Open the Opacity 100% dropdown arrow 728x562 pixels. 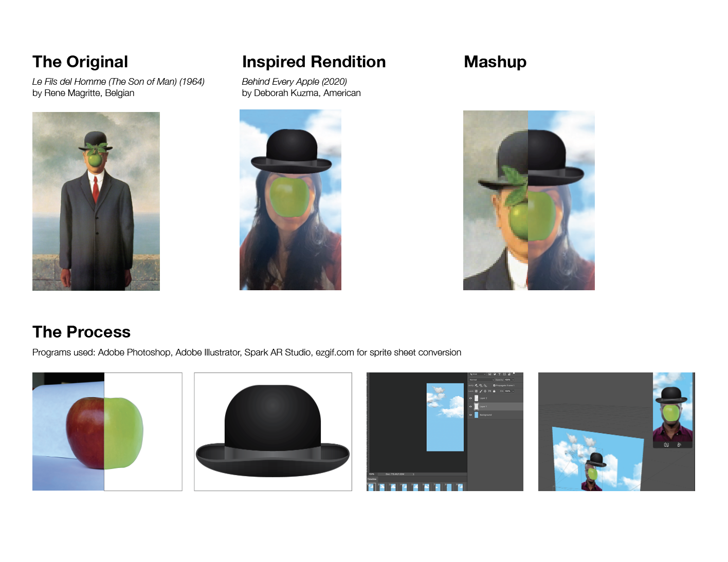(x=513, y=380)
